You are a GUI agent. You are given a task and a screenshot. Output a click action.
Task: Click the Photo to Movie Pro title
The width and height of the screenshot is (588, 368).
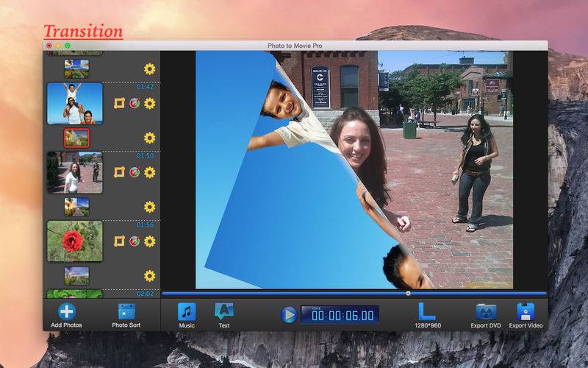tap(295, 46)
